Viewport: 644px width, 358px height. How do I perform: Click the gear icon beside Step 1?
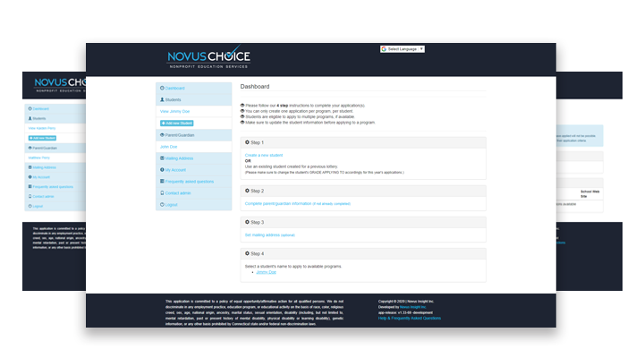pyautogui.click(x=247, y=142)
